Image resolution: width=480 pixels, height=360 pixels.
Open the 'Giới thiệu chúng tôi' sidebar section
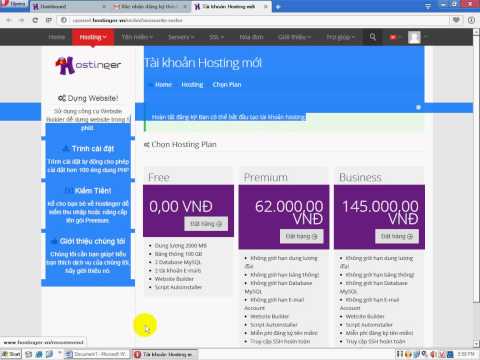click(88, 241)
